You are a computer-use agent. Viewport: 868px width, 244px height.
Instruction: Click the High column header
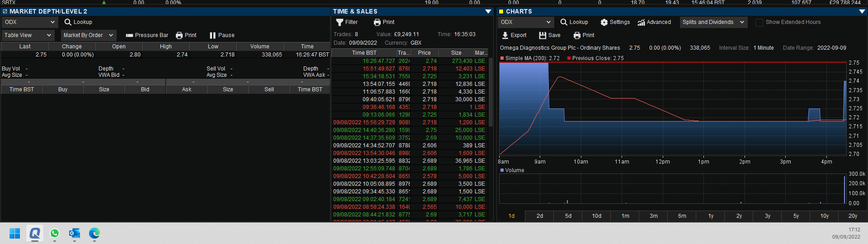coord(165,47)
